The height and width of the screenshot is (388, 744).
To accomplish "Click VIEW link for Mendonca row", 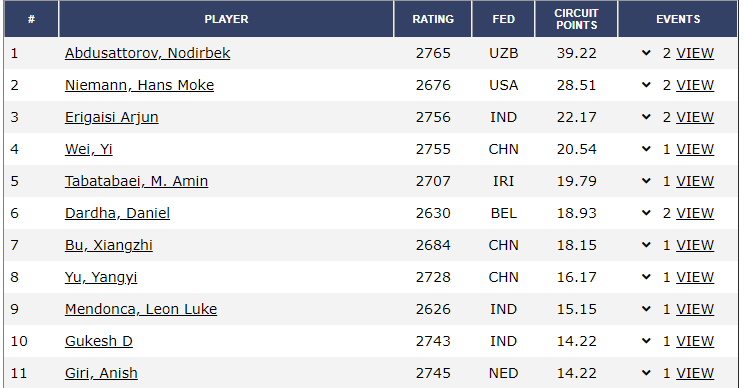I will [x=695, y=309].
